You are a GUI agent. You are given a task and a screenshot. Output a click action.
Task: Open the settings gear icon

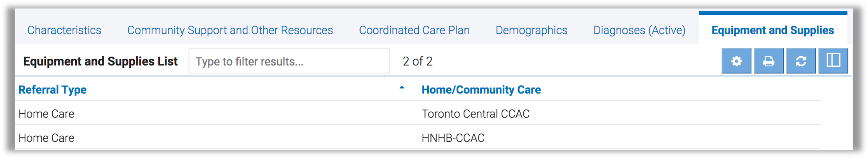pyautogui.click(x=736, y=61)
